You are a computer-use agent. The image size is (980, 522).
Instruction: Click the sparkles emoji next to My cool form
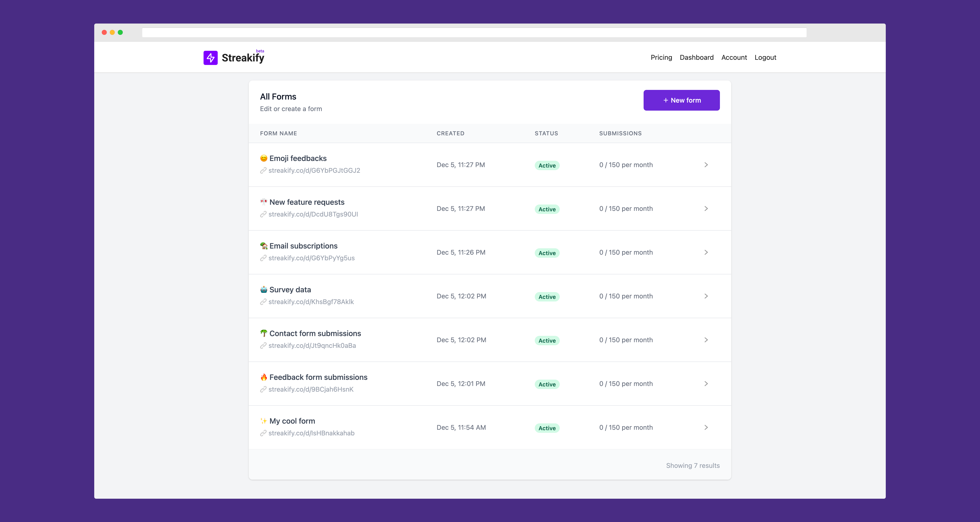(264, 421)
